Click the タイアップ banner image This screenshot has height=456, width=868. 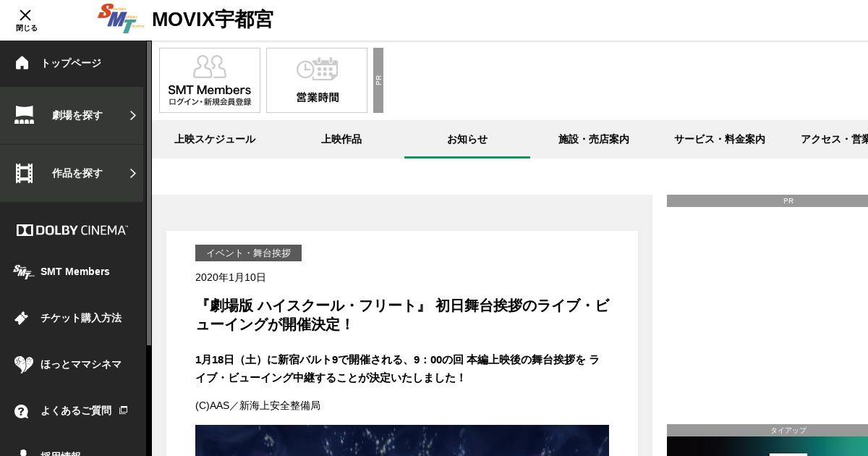pyautogui.click(x=767, y=446)
